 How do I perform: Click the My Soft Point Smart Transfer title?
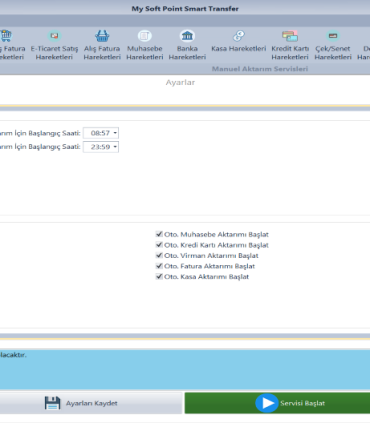[185, 9]
